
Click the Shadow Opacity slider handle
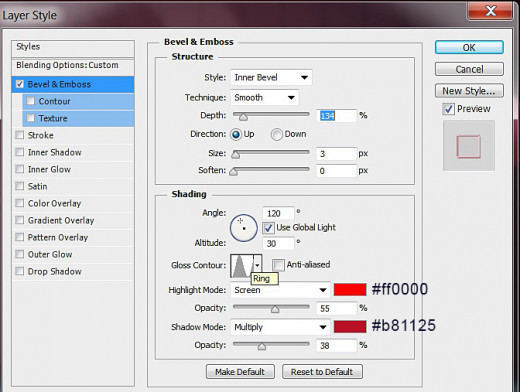[262, 346]
